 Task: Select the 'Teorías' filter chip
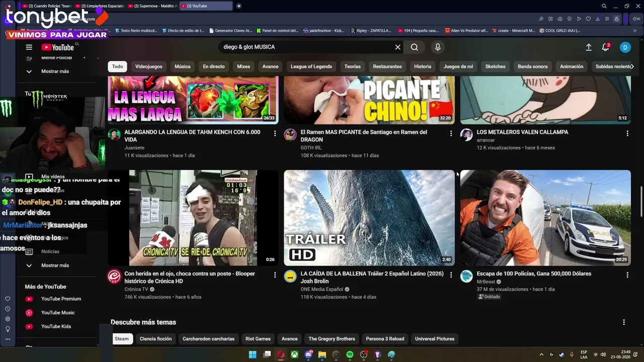pyautogui.click(x=353, y=66)
